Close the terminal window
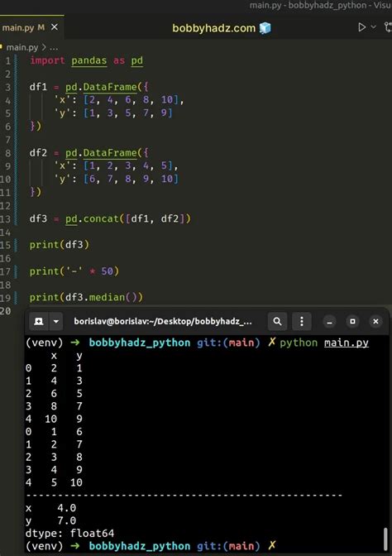 (x=375, y=322)
